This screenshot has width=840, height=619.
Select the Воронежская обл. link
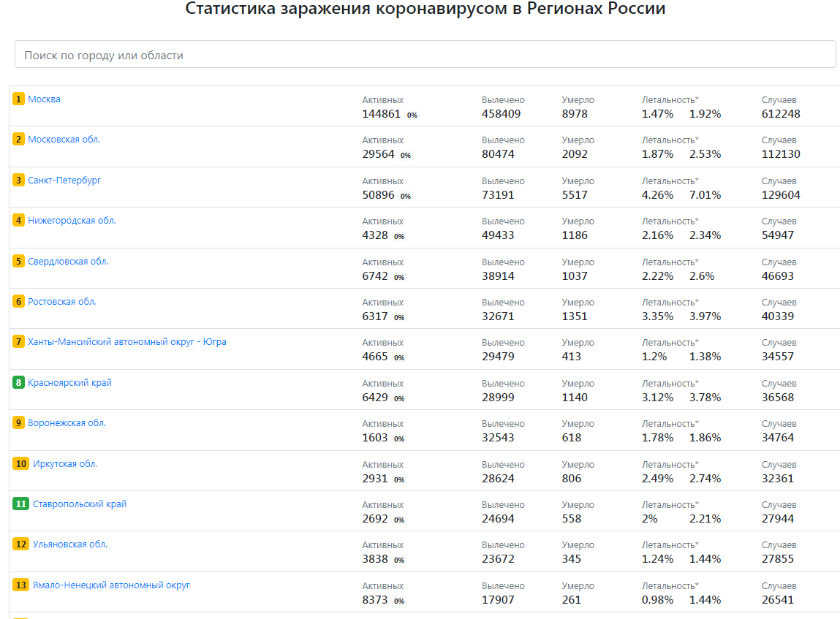pos(67,423)
